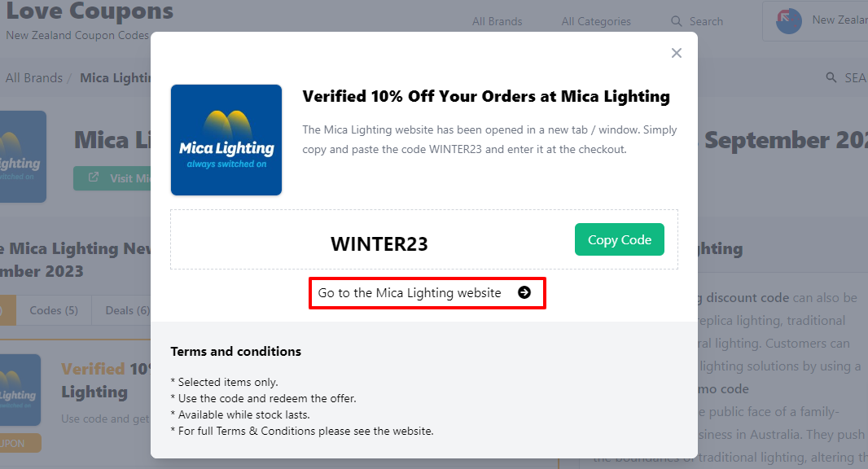This screenshot has height=469, width=868.
Task: Switch to the Deals (6) tab
Action: [x=126, y=310]
